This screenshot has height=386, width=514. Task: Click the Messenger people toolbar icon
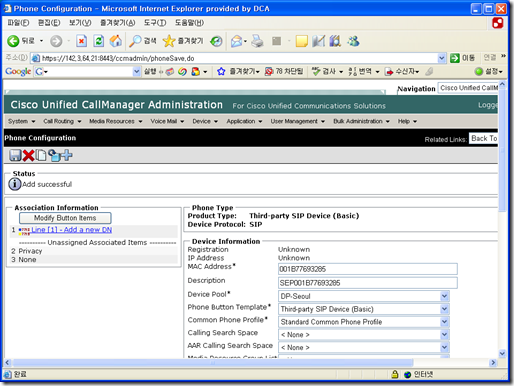coord(353,41)
